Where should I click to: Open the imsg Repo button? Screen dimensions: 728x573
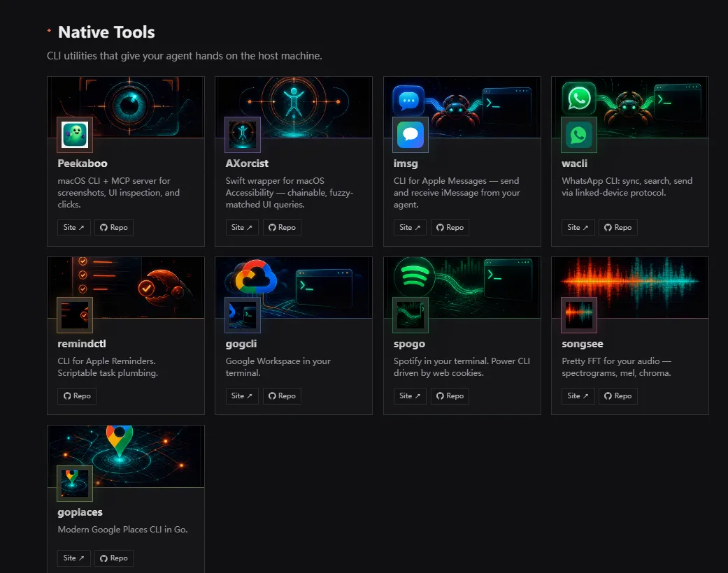450,227
